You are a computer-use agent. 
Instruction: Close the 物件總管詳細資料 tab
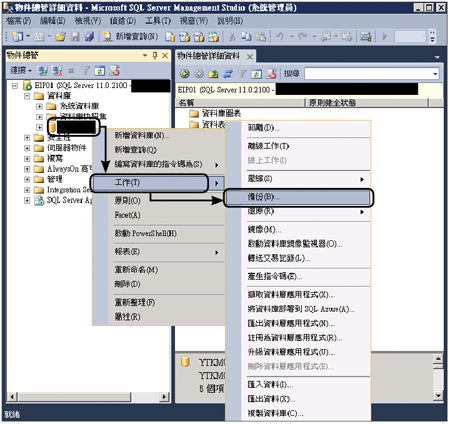tap(250, 57)
